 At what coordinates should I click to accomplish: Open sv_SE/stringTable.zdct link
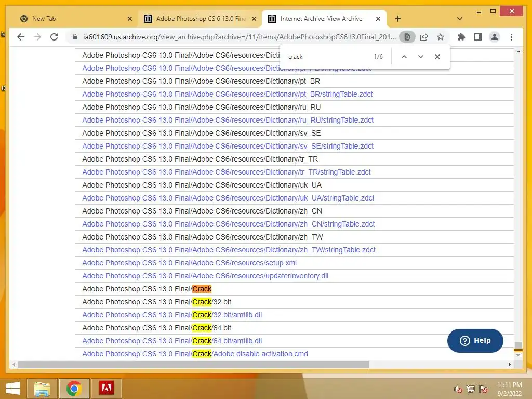(228, 146)
